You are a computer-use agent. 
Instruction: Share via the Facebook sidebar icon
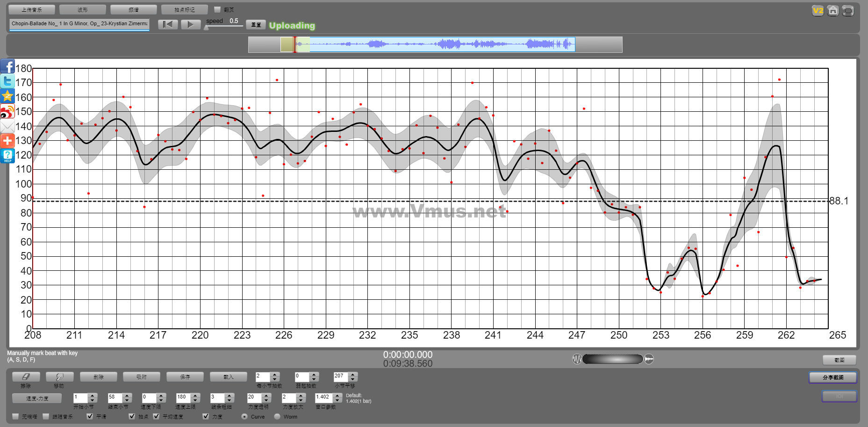pyautogui.click(x=7, y=66)
